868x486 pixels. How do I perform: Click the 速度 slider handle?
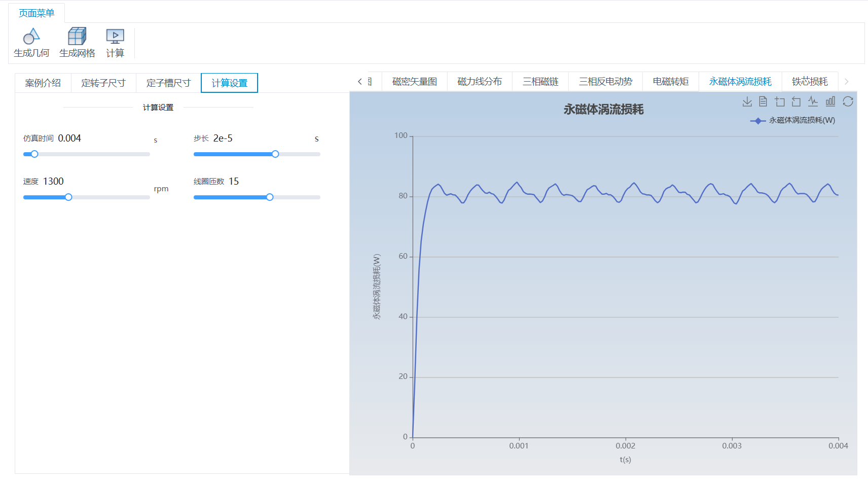coord(68,197)
